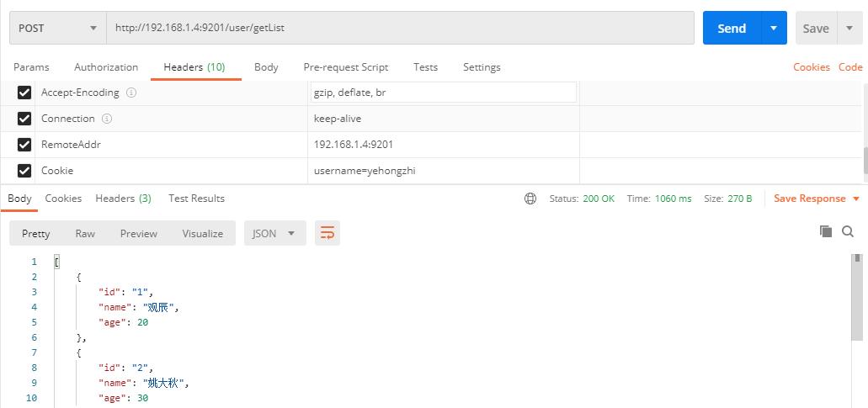Expand the Send button arrow

pyautogui.click(x=774, y=29)
